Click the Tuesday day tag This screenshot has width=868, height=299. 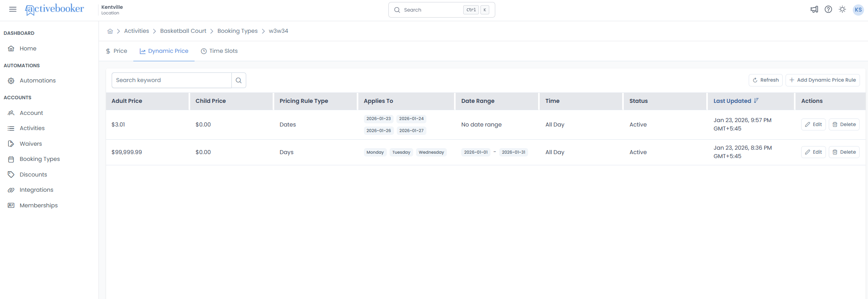(401, 152)
